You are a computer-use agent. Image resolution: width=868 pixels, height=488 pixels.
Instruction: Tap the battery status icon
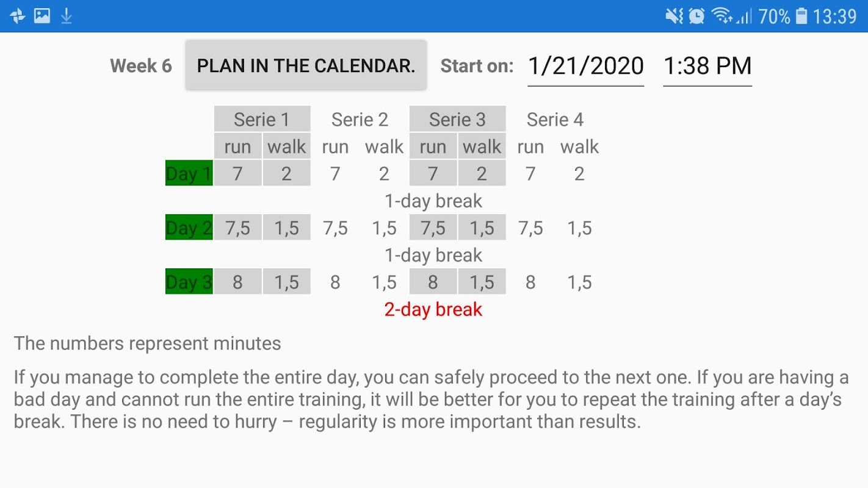point(801,16)
